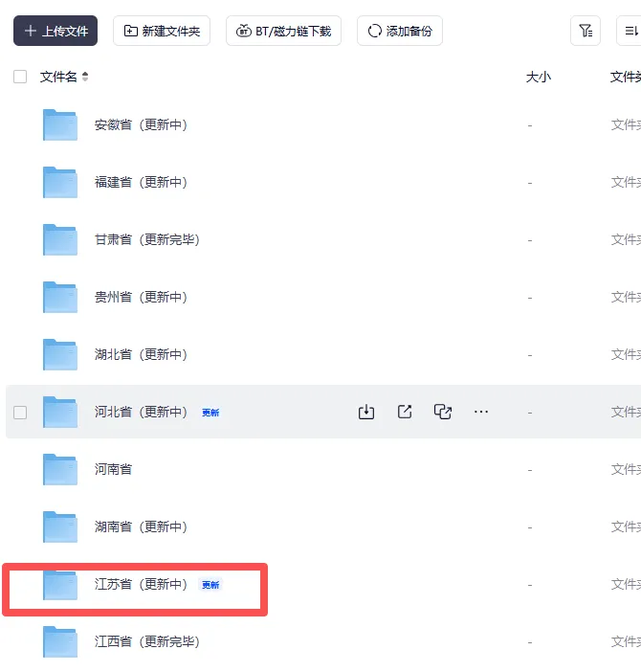Select 福建省（更新中）file name
Image resolution: width=641 pixels, height=672 pixels.
tap(141, 182)
